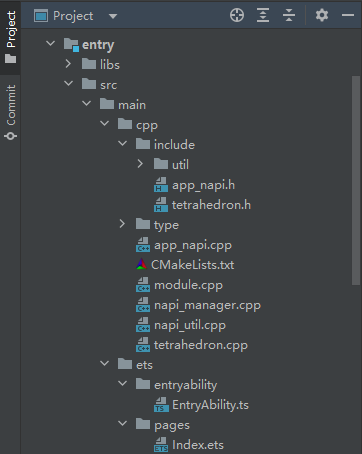Click the EntryAbility.ts TypeScript icon

point(161,404)
